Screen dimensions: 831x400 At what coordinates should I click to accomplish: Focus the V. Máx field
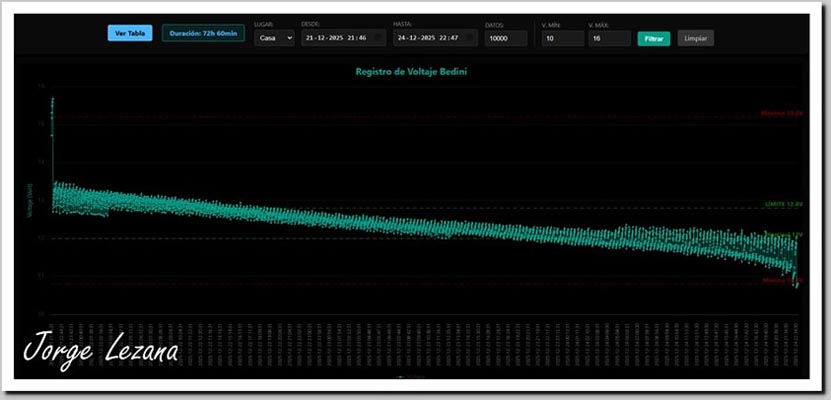click(608, 38)
